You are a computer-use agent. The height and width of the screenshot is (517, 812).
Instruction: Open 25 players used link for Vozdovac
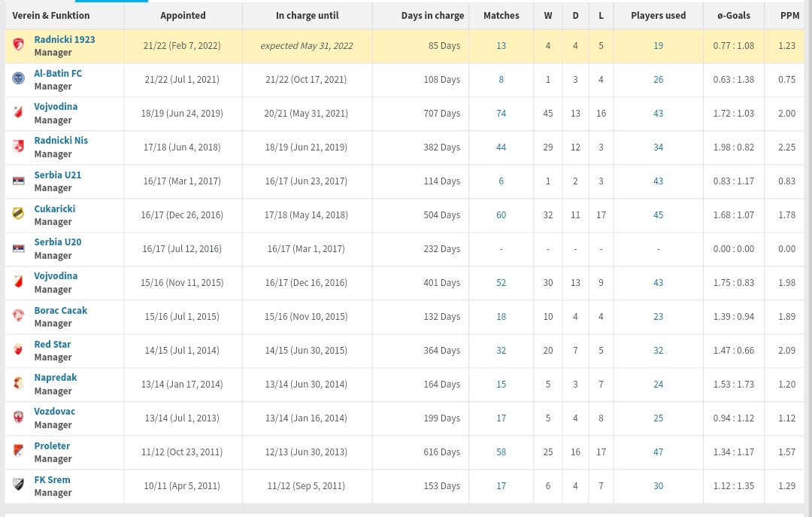coord(658,418)
